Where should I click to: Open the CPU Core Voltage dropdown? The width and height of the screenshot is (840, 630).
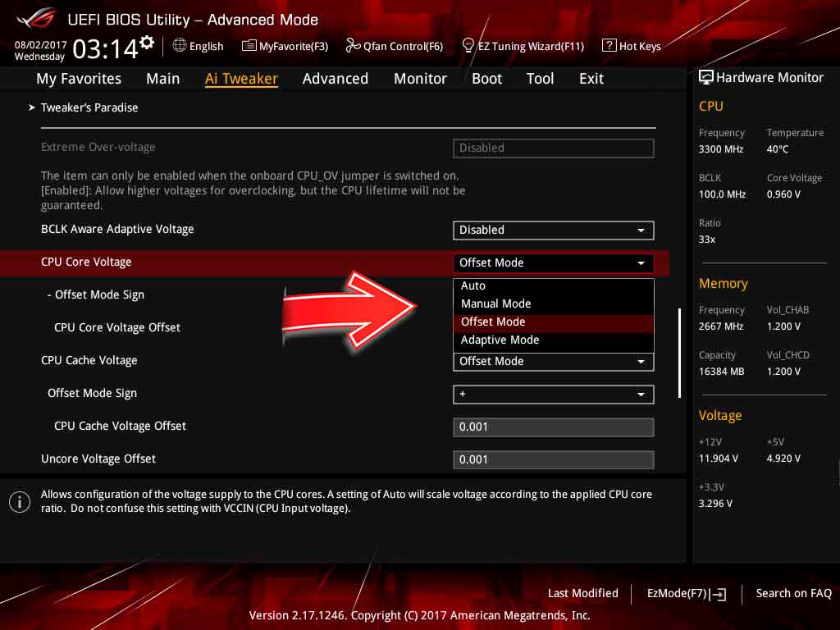(x=554, y=263)
